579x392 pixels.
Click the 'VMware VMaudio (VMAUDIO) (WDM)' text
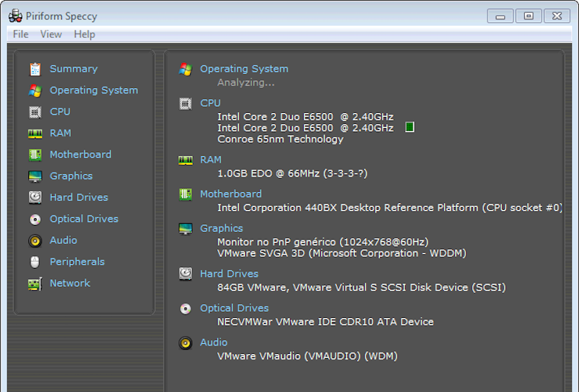[308, 356]
